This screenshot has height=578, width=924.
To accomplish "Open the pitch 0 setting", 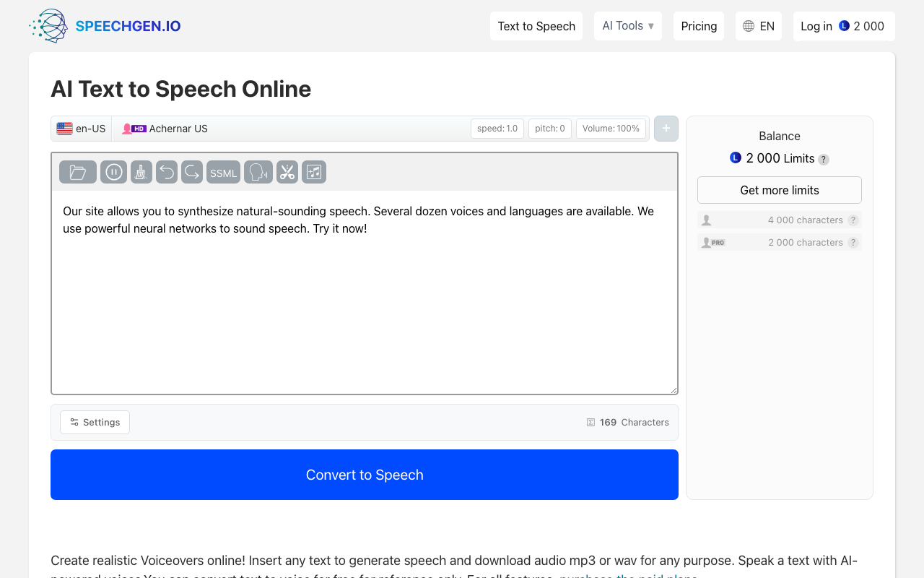I will 550,129.
